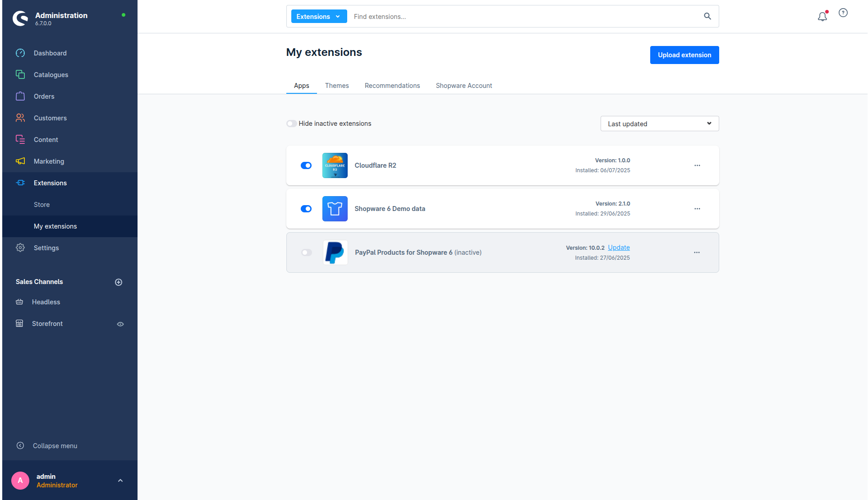Click Version: 10.0.2 text
Image resolution: width=868 pixels, height=500 pixels.
[x=585, y=248]
